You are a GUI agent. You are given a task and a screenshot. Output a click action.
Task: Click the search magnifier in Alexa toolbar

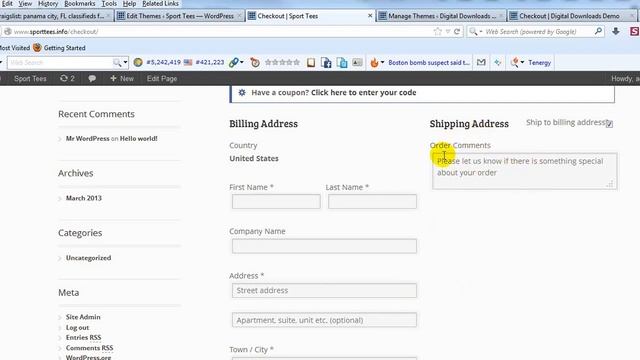117,62
